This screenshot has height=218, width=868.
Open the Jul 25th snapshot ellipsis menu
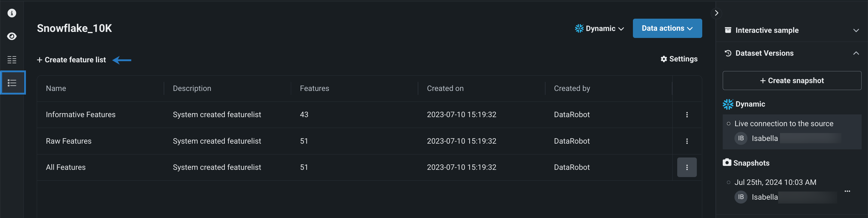(x=848, y=191)
